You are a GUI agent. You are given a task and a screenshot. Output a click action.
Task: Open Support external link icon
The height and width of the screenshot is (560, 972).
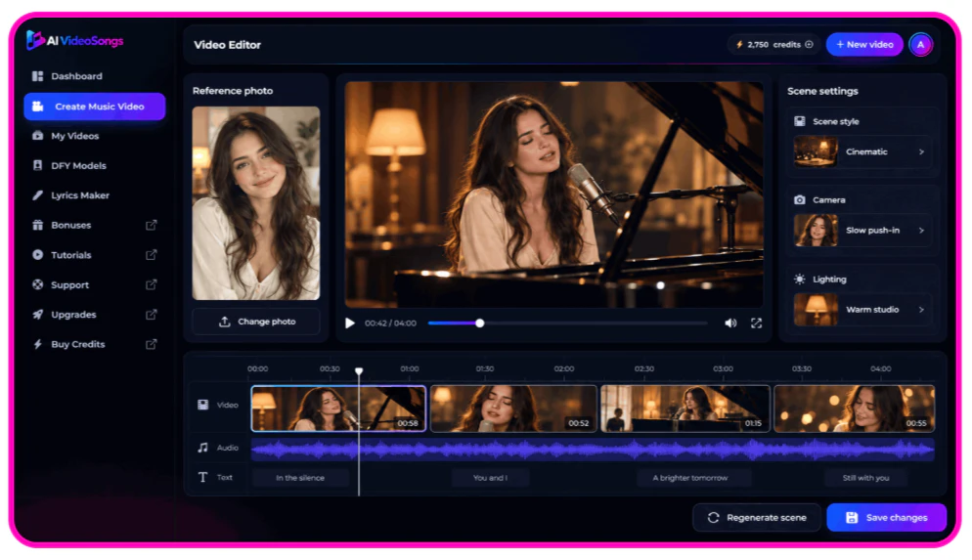pos(152,285)
